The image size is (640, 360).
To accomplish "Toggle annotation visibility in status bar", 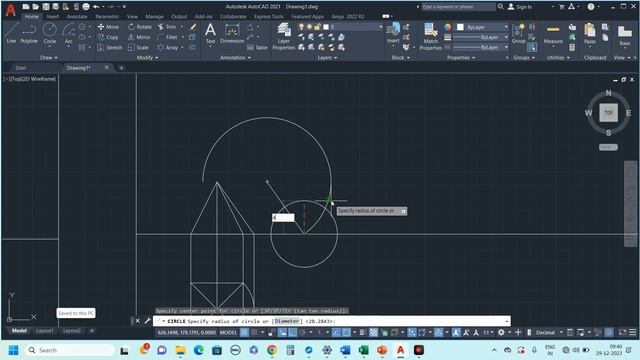I will (x=456, y=333).
